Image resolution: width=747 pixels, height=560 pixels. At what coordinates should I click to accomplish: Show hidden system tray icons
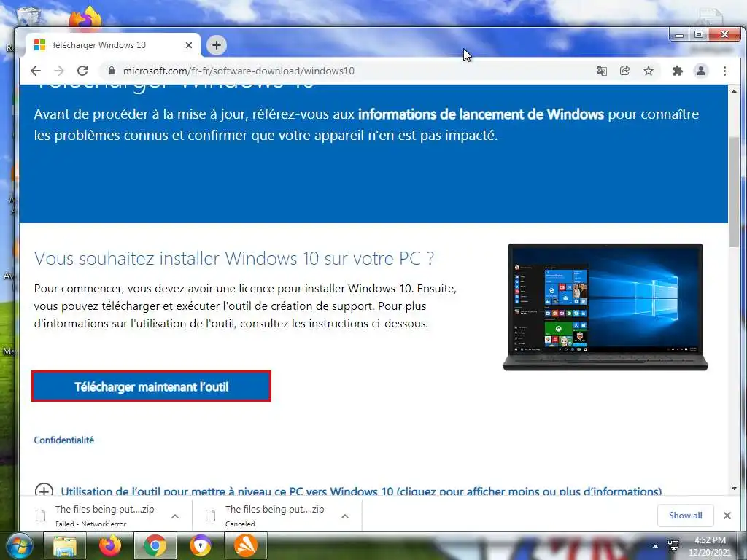pos(656,546)
